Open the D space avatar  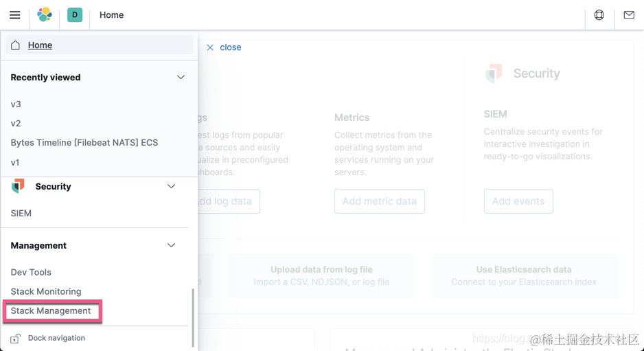(75, 15)
